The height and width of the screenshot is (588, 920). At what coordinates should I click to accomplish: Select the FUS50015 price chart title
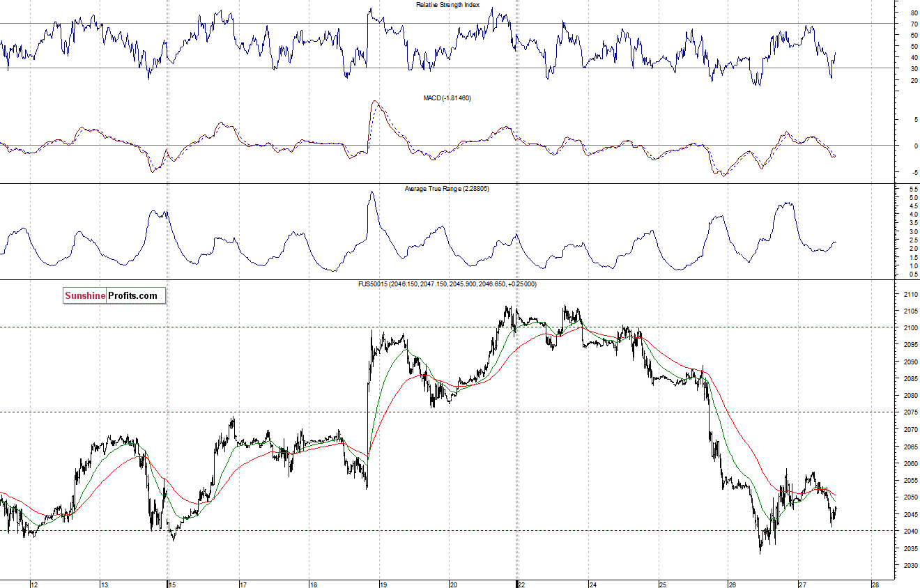click(447, 284)
